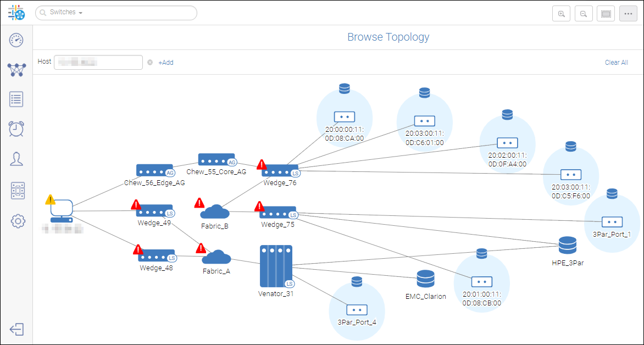Image resolution: width=644 pixels, height=345 pixels.
Task: Open the user profile sidebar icon
Action: tap(16, 159)
